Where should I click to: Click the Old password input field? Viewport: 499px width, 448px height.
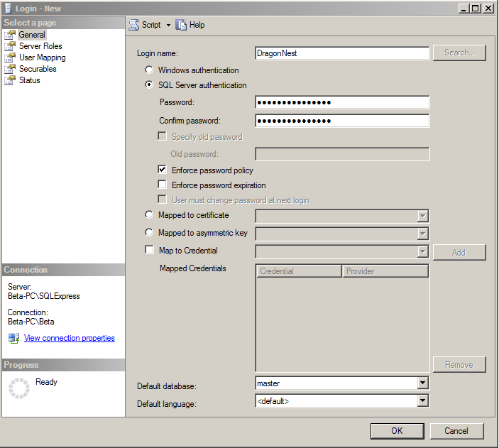pyautogui.click(x=342, y=154)
